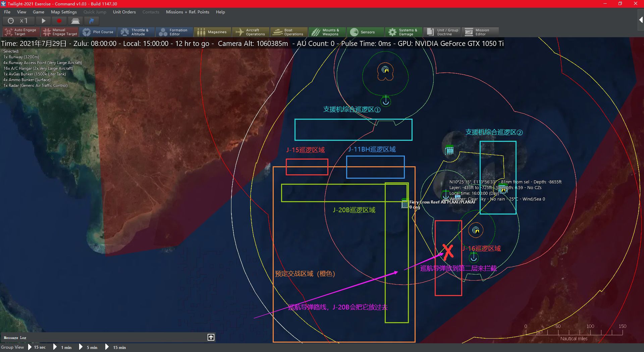Viewport: 644px width, 352px height.
Task: Click the Formation Editor button
Action: point(174,32)
